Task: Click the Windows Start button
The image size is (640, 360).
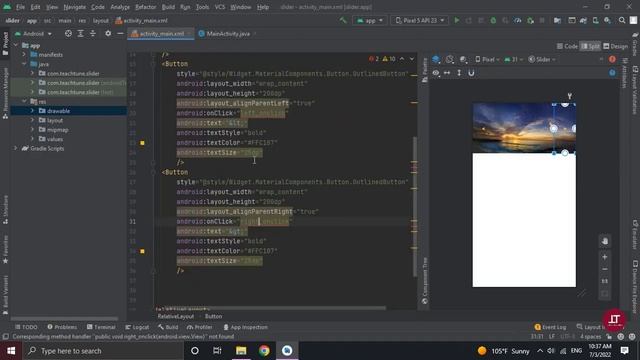Action: [x=11, y=351]
